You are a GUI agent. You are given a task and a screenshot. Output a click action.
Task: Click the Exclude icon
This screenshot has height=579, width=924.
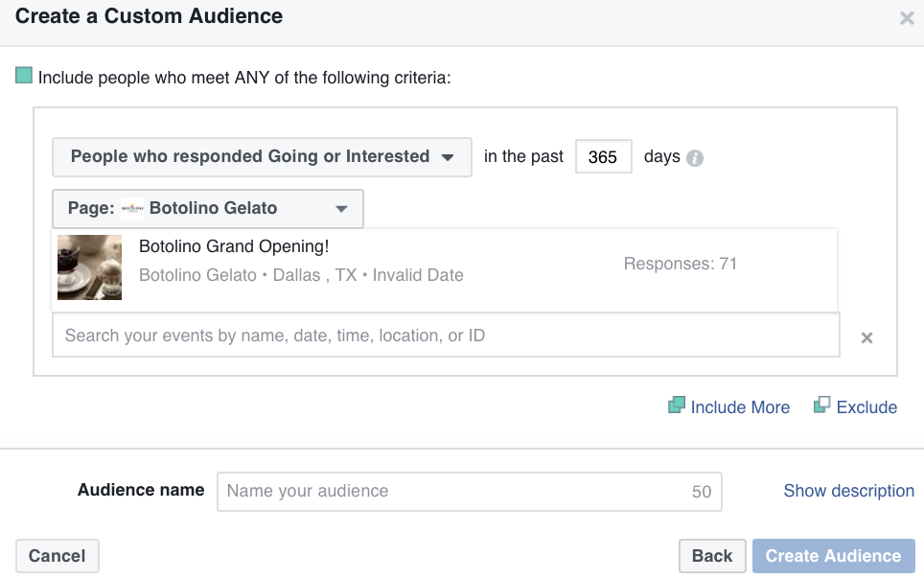click(822, 405)
